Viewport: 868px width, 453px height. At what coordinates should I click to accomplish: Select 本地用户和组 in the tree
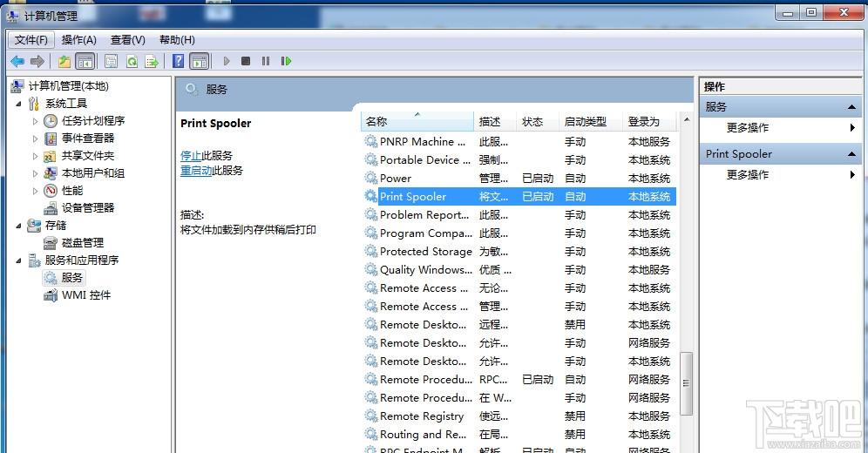pyautogui.click(x=93, y=173)
